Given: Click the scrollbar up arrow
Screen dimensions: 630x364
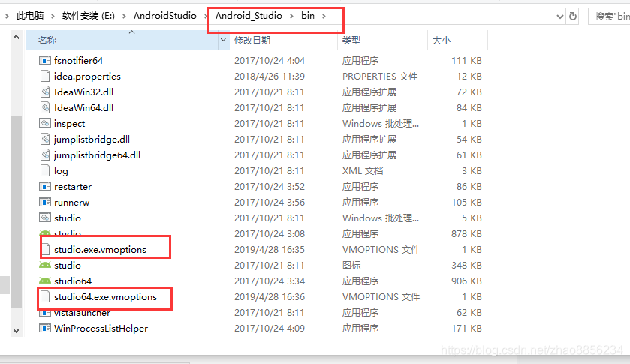Looking at the screenshot, I should 16,38.
